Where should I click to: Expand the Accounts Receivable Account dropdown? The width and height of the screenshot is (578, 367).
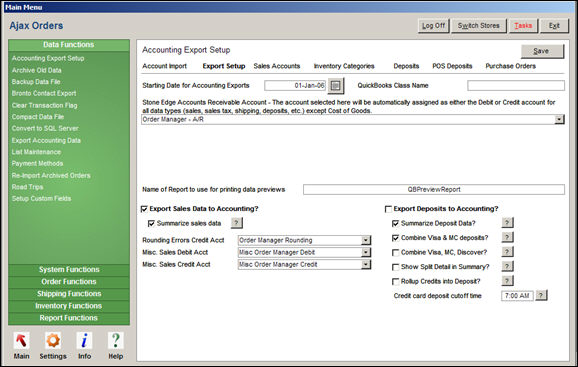[560, 119]
